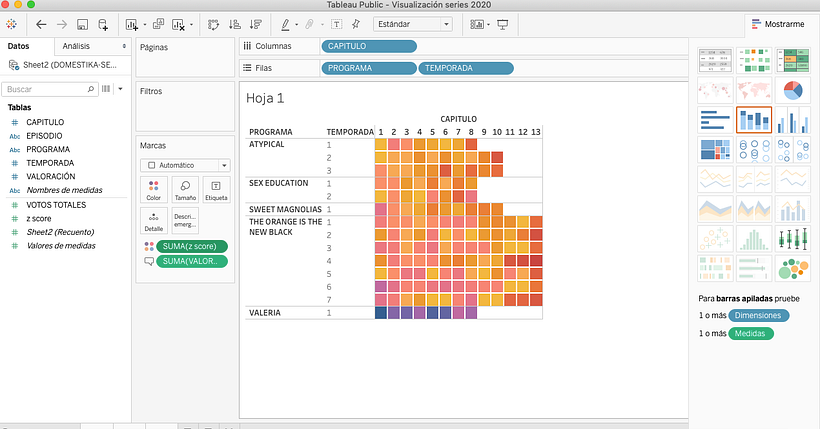Select the box-and-whisker plot type
This screenshot has width=820, height=429.
(x=793, y=240)
